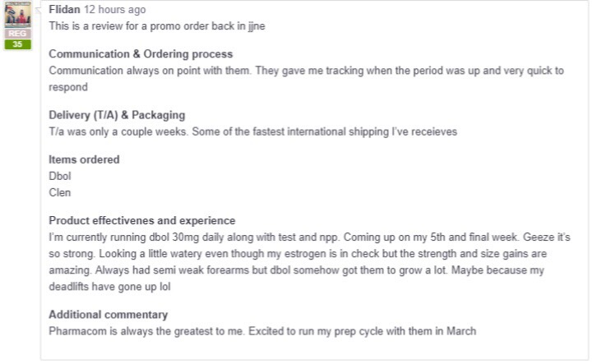The height and width of the screenshot is (364, 606).
Task: Click the "T/a was only a couple weeks" line
Action: [252, 131]
